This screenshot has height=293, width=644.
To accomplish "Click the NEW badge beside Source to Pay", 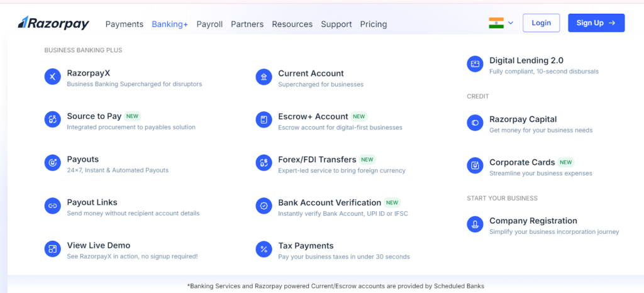I will 132,116.
